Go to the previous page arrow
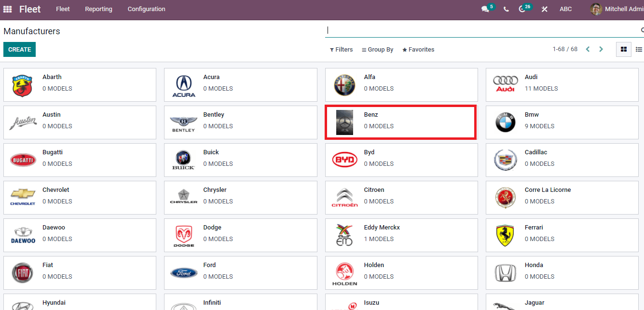Screen dimensions: 644x310 [588, 49]
